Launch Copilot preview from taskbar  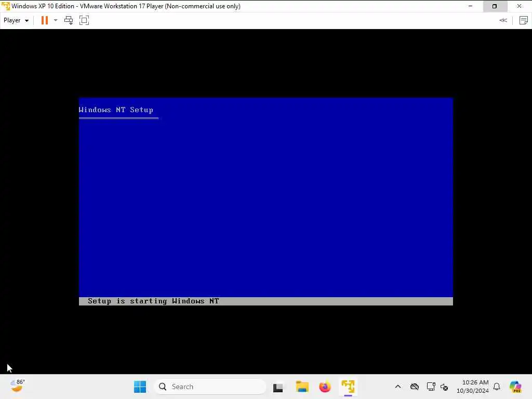click(515, 387)
